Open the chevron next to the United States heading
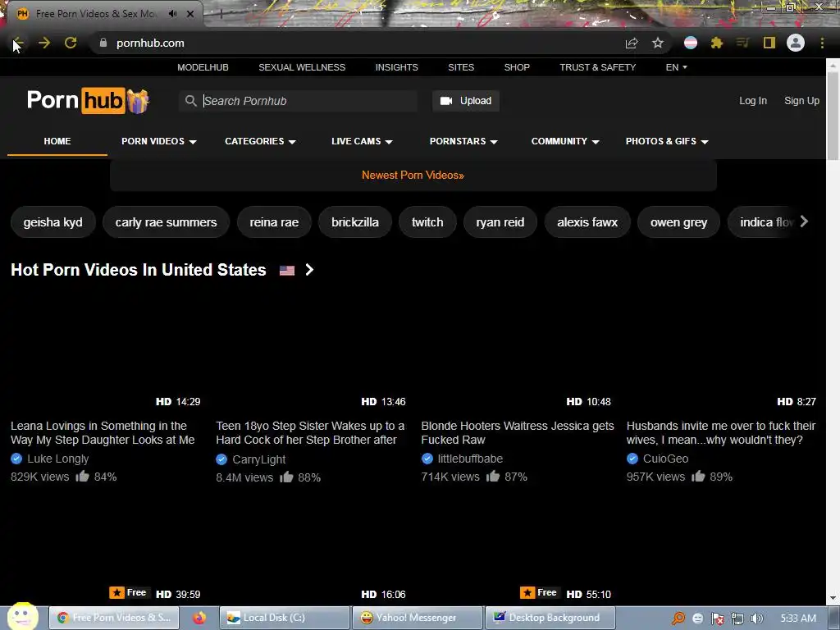This screenshot has height=630, width=840. 309,269
